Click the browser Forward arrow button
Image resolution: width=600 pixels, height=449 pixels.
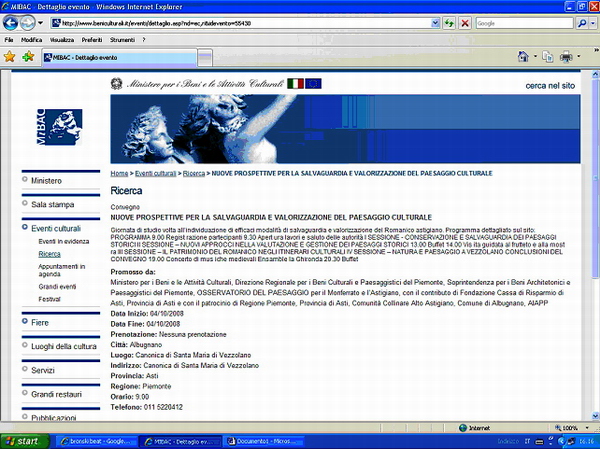click(x=28, y=23)
